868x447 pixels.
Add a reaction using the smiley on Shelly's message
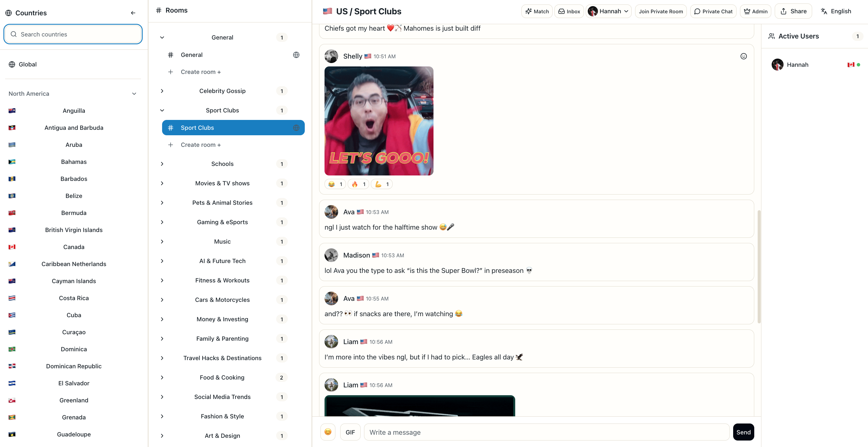(744, 56)
